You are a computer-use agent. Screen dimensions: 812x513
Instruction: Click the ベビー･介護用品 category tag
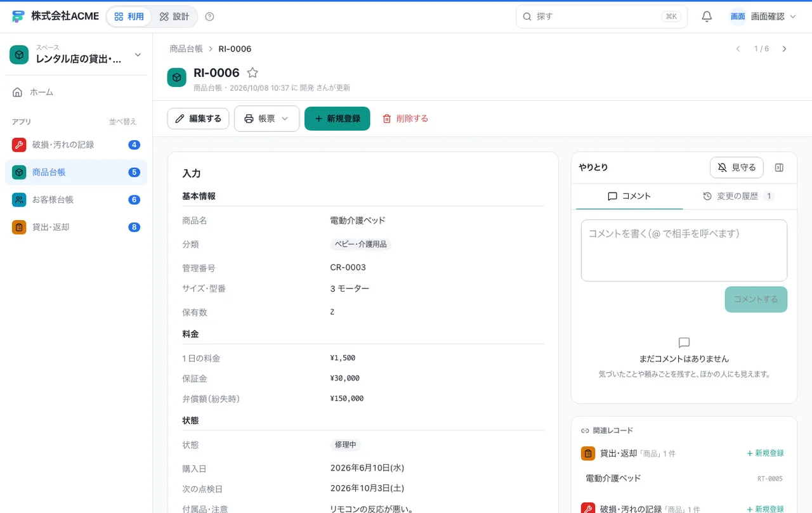click(x=360, y=244)
